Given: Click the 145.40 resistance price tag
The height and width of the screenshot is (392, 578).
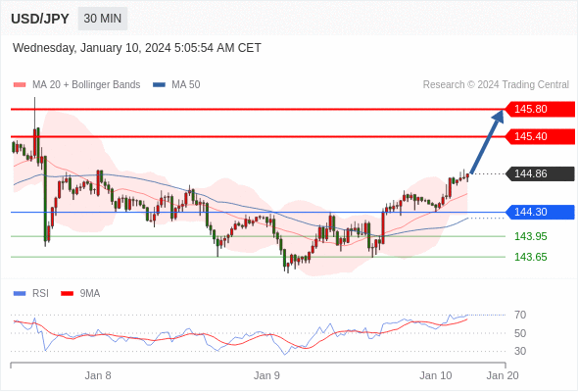Looking at the screenshot, I should [539, 136].
